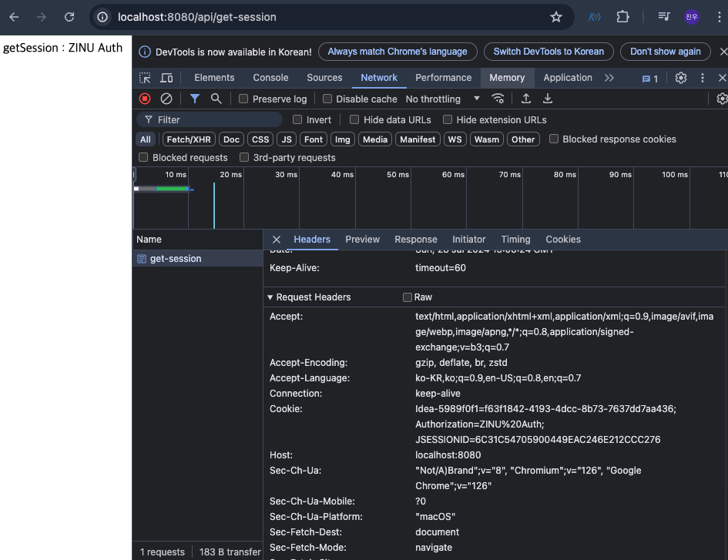Activate the inspect element selector tool

point(145,78)
